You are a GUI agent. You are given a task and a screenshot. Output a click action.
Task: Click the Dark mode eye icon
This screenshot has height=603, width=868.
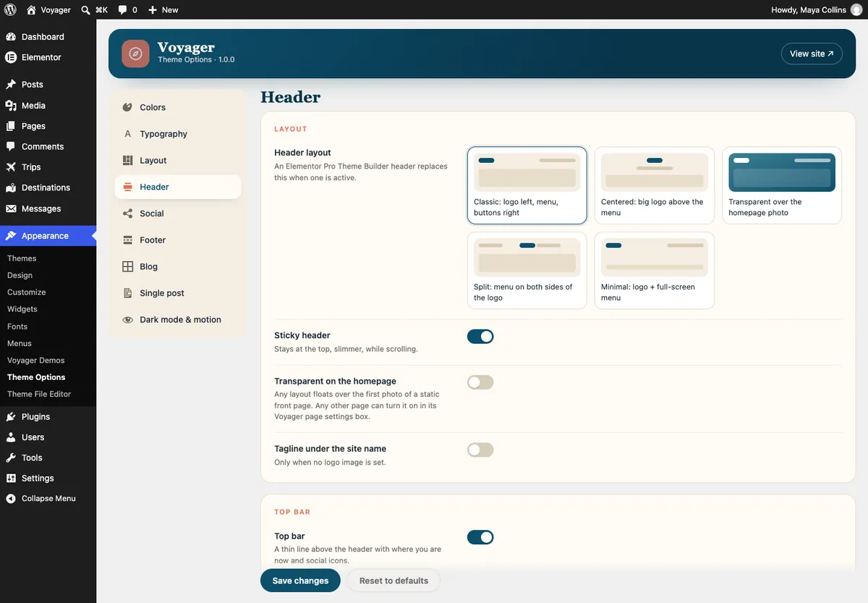[127, 320]
